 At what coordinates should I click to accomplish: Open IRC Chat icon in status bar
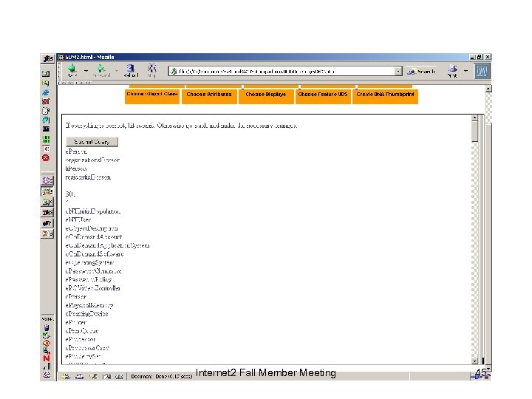pos(119,376)
